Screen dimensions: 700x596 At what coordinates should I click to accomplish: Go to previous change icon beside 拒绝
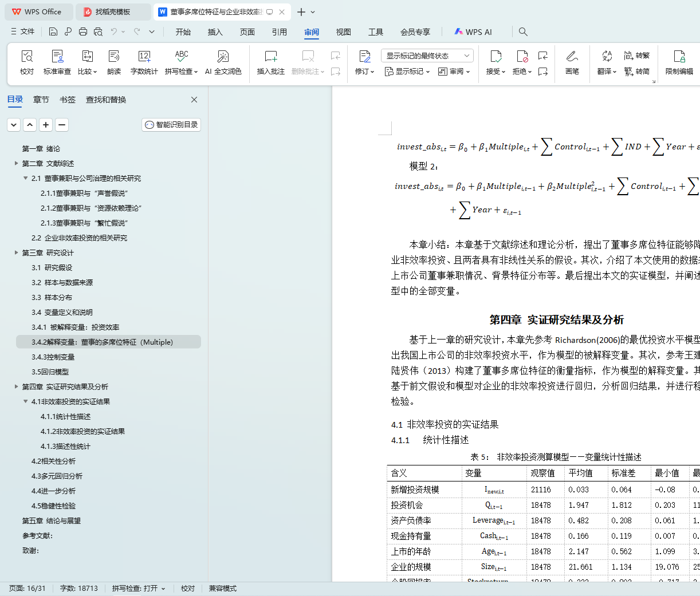coord(542,56)
